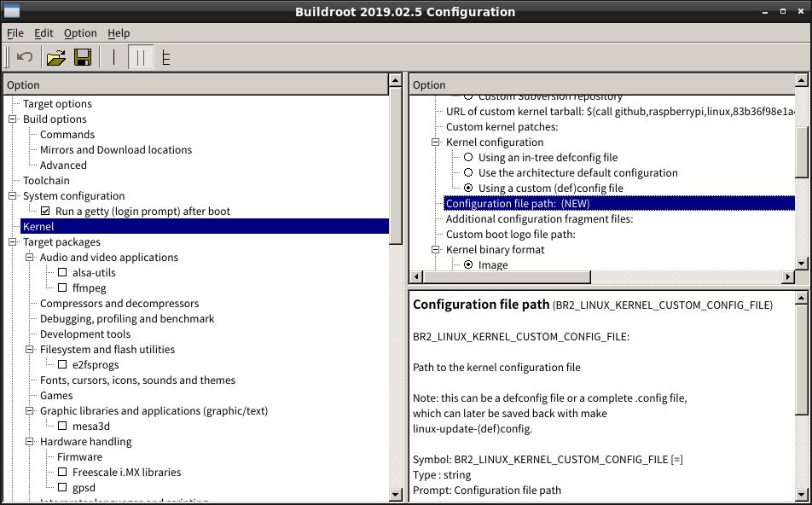
Task: Enable the gpsd checkbox
Action: coord(62,487)
